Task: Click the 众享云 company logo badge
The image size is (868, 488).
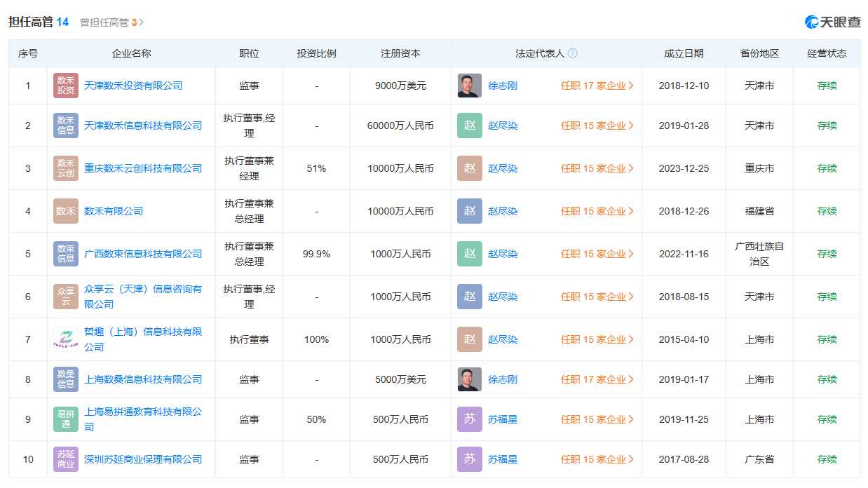Action: (66, 297)
